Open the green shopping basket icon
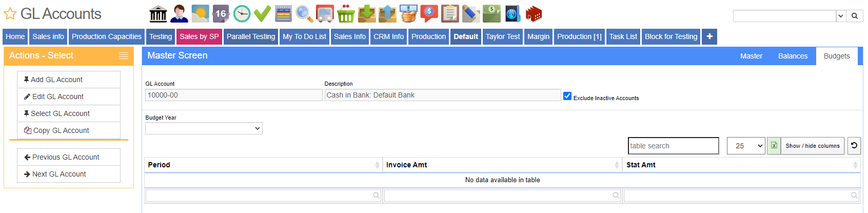 pos(346,14)
